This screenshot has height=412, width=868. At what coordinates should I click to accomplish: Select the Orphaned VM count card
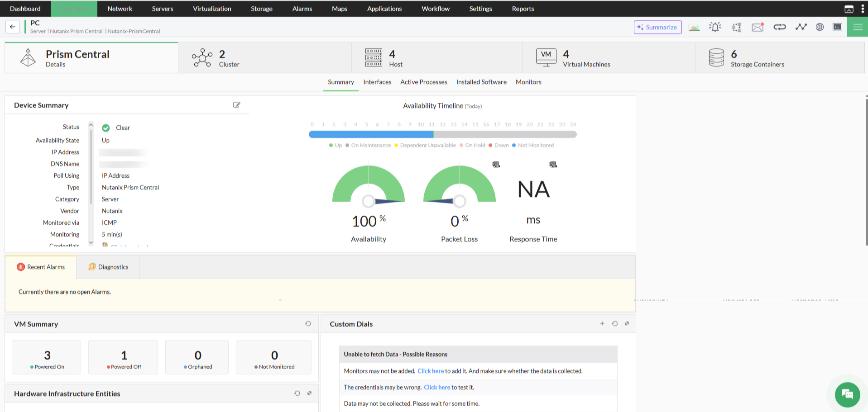point(197,357)
